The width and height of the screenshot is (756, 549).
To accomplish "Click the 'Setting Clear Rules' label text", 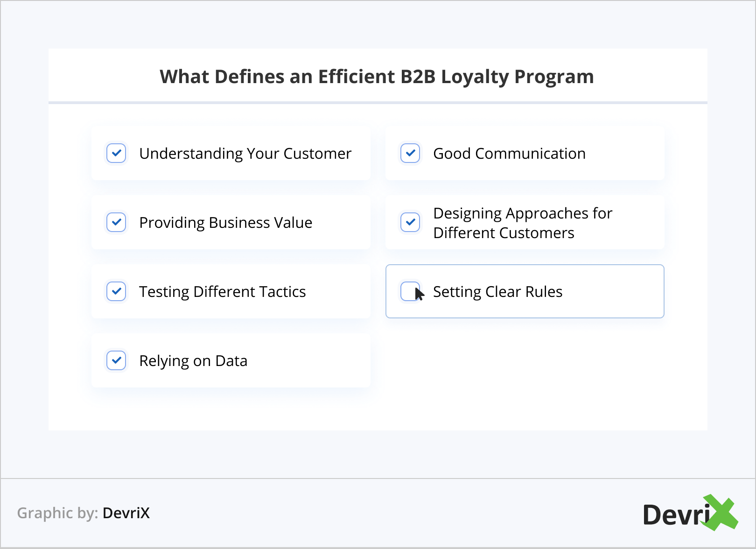I will tap(497, 292).
